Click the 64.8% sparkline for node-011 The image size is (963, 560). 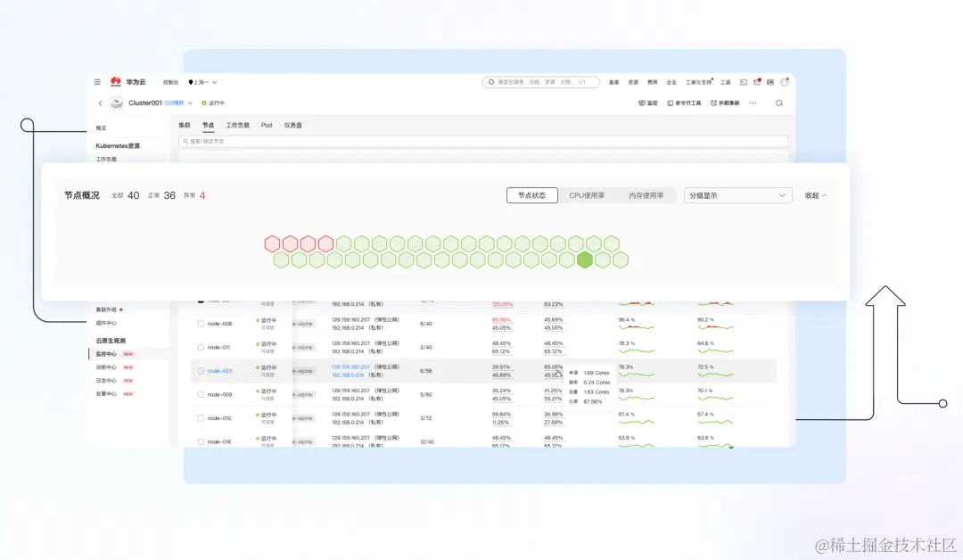pos(715,351)
